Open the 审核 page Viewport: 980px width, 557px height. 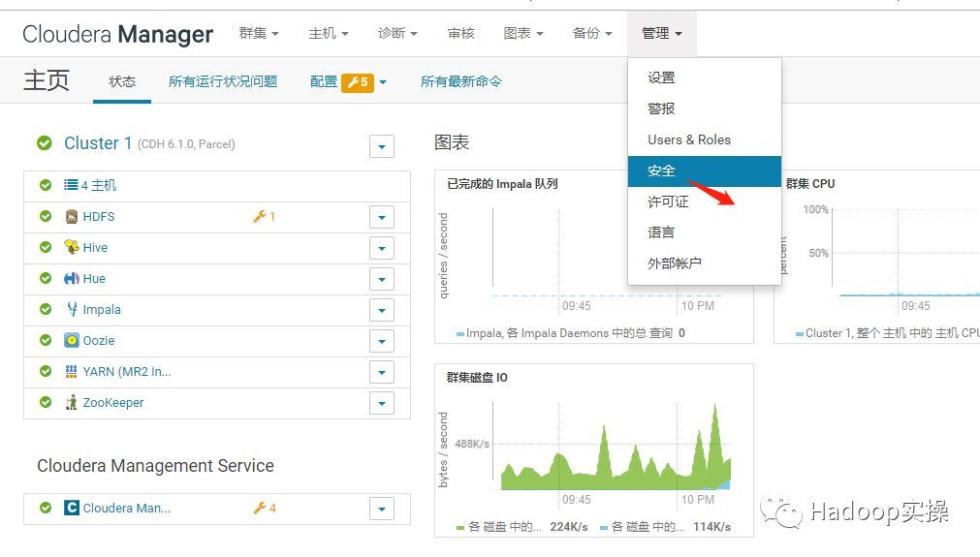coord(461,33)
